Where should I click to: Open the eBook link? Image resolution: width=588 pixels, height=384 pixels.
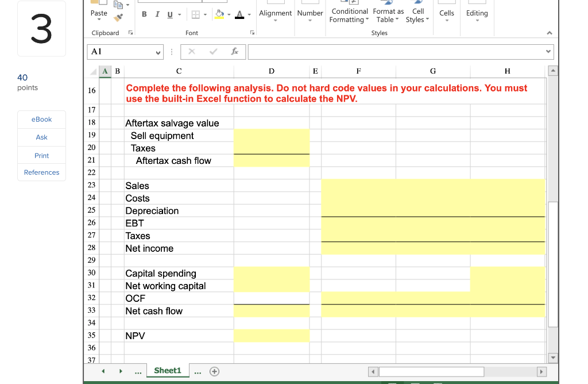[41, 119]
